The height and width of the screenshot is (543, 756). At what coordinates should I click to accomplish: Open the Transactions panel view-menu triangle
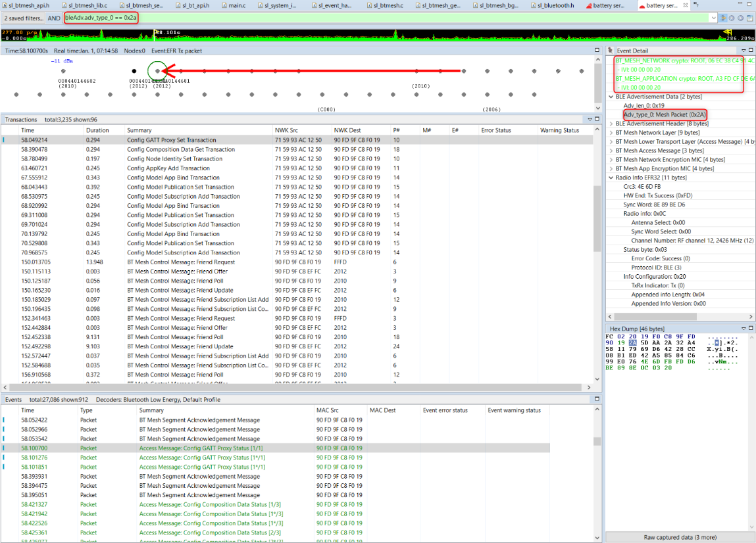click(589, 119)
